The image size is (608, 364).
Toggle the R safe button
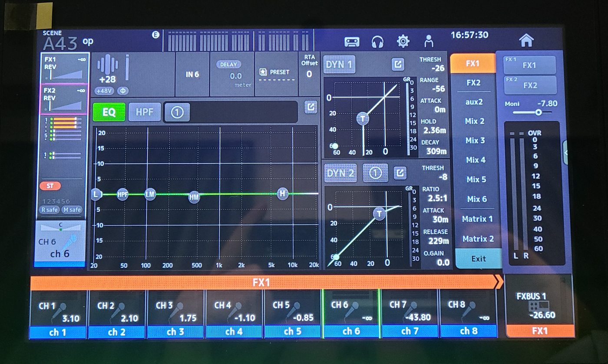[x=49, y=210]
